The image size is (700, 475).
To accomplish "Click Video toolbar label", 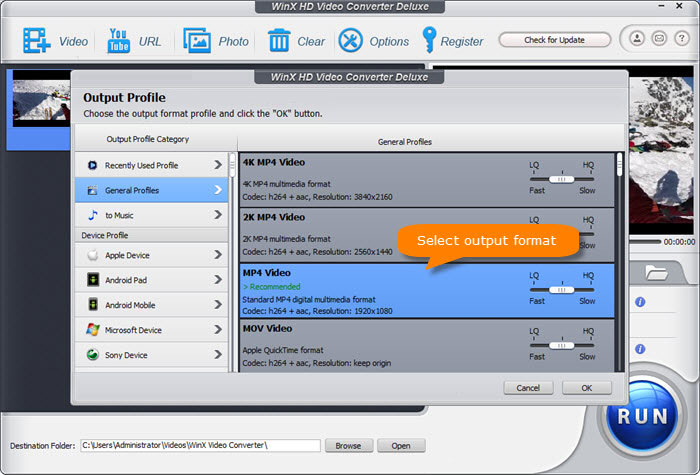I will [73, 42].
